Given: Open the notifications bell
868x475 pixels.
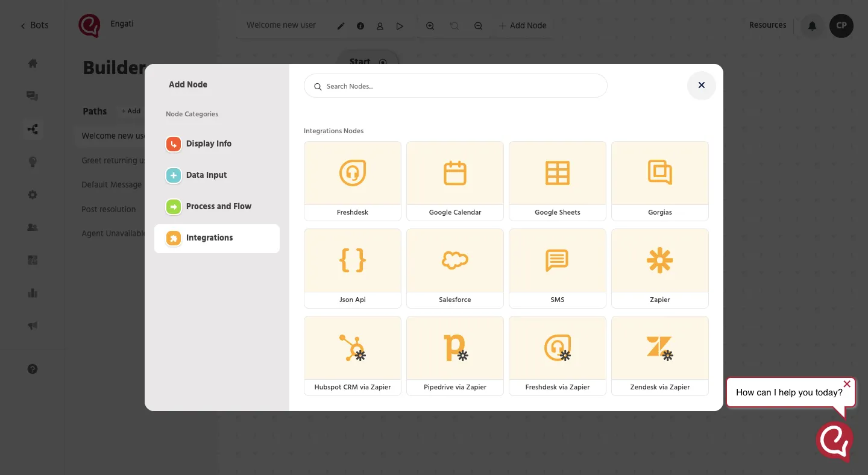Looking at the screenshot, I should pyautogui.click(x=813, y=26).
